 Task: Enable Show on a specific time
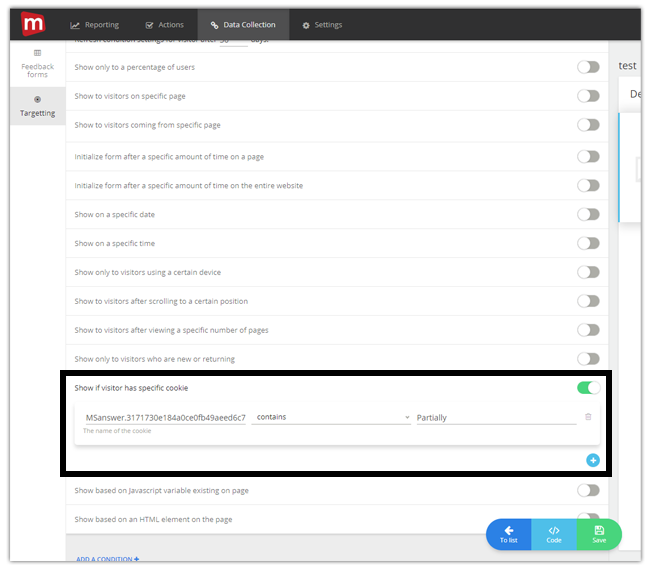pyautogui.click(x=588, y=243)
